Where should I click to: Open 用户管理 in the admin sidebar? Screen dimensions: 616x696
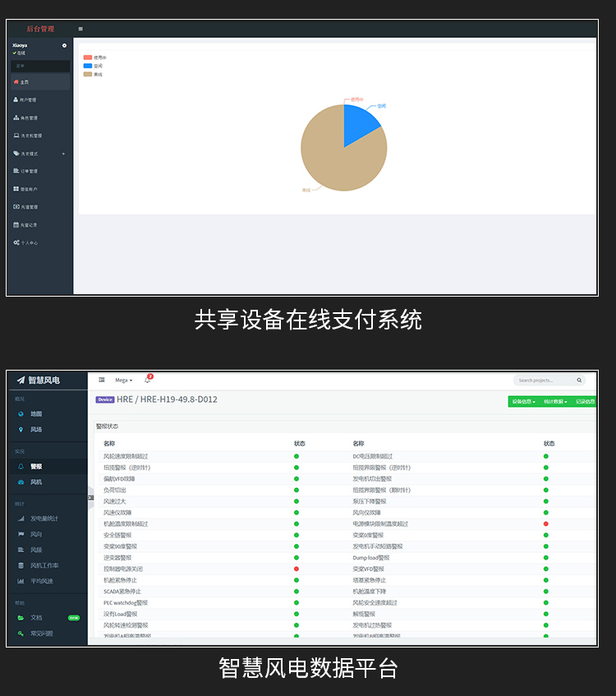pyautogui.click(x=27, y=100)
